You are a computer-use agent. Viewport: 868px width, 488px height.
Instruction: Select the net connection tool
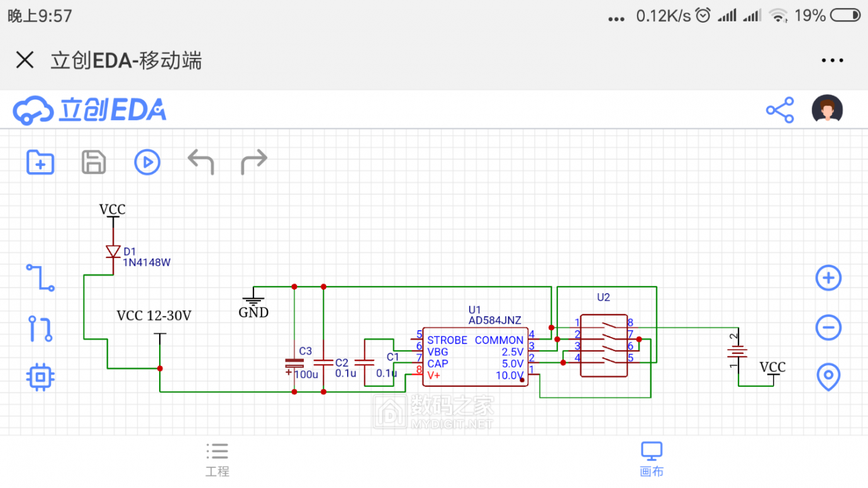click(x=40, y=328)
